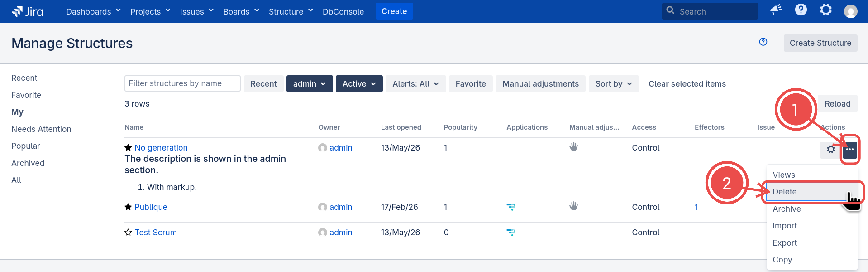Screen dimensions: 868x272
Task: Toggle the Manual adjustments filter
Action: 540,84
